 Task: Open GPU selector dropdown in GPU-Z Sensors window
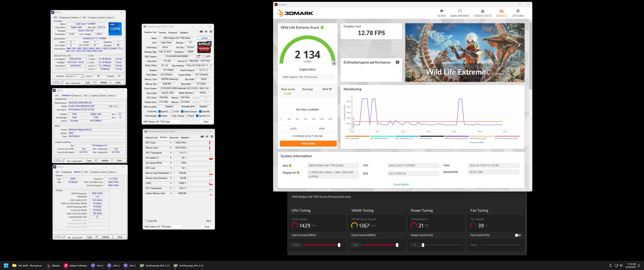(164, 227)
